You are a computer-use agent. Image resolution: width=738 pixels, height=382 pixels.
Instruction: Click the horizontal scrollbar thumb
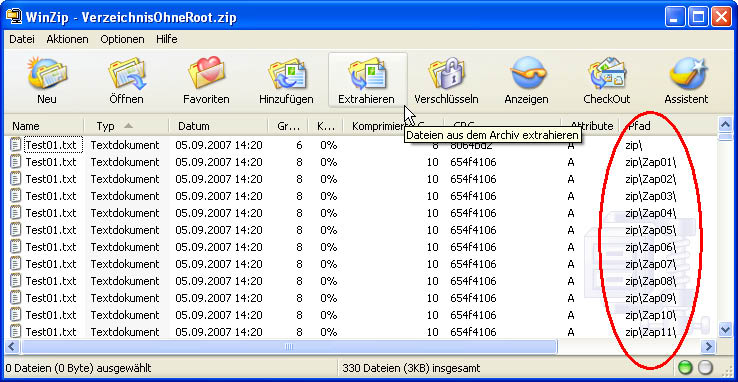[x=289, y=347]
